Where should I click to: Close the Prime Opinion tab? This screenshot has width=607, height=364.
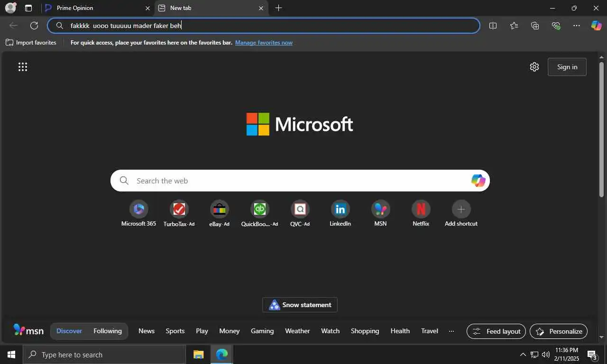147,8
